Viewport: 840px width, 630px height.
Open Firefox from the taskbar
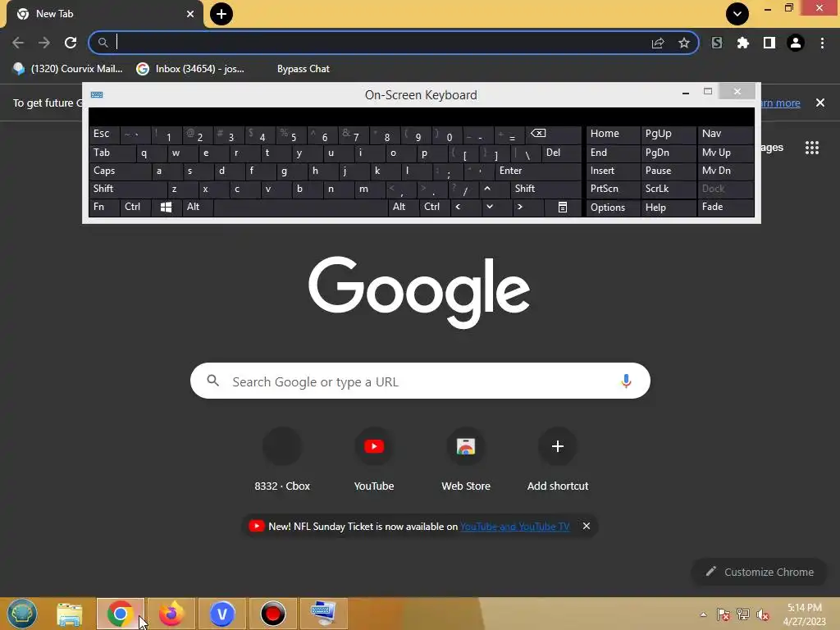tap(171, 614)
